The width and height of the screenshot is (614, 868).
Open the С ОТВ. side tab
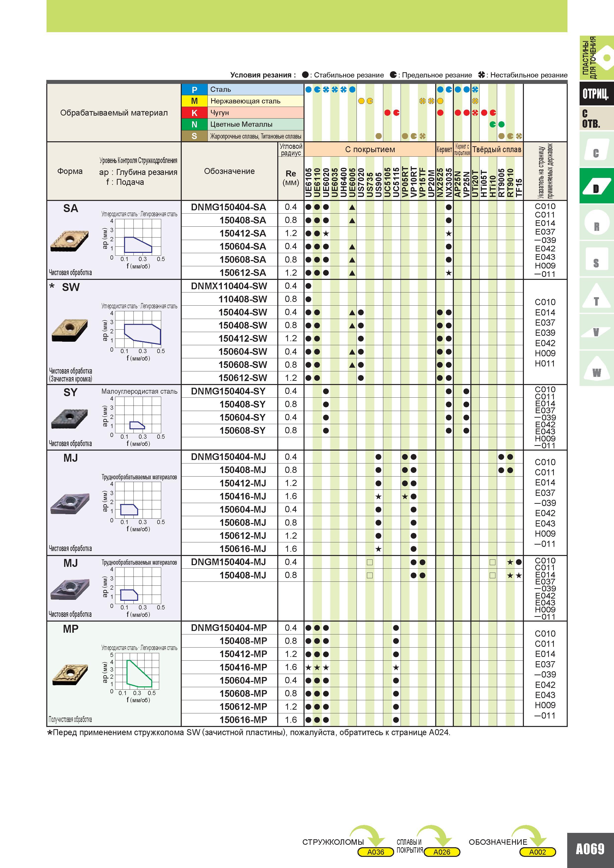596,119
